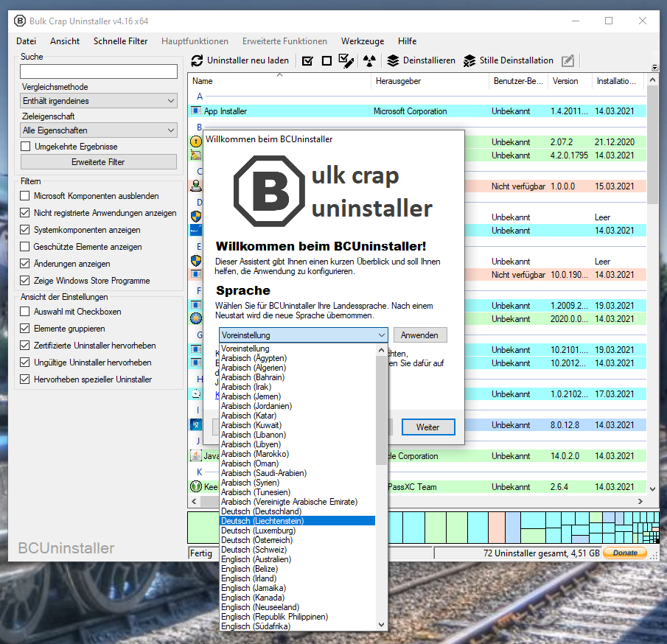Click the blue icon of the 8.0.12.8 row
Screen dimensions: 667x644
point(195,424)
